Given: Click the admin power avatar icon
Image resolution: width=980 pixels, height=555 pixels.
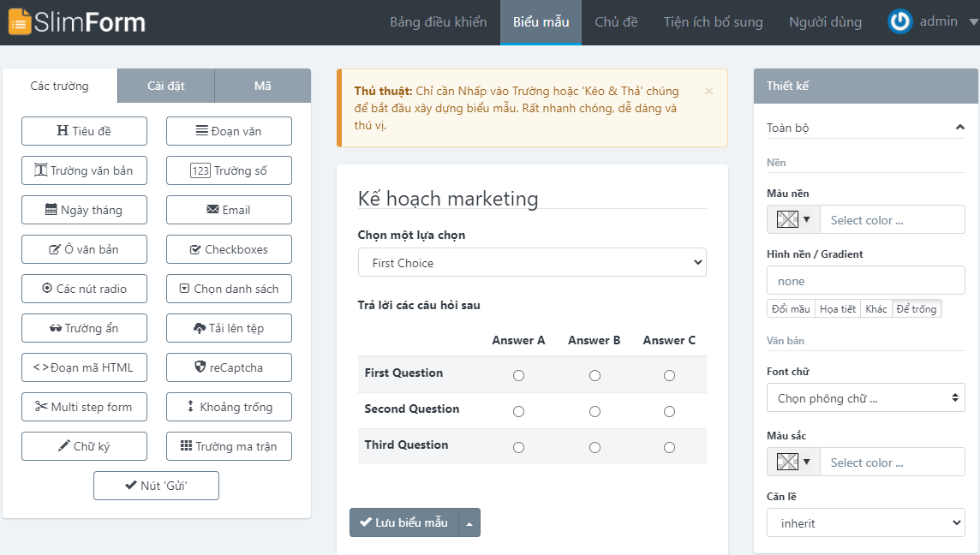Looking at the screenshot, I should tap(900, 22).
